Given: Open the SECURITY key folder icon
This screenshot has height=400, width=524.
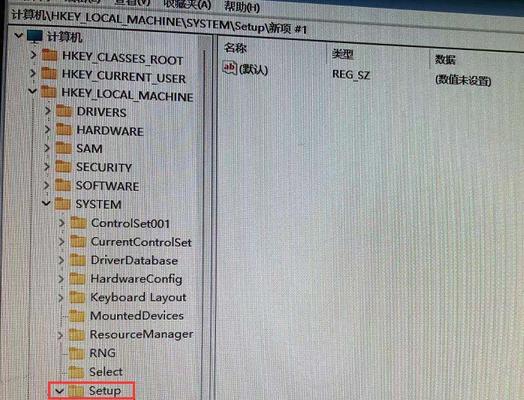Looking at the screenshot, I should pos(63,166).
